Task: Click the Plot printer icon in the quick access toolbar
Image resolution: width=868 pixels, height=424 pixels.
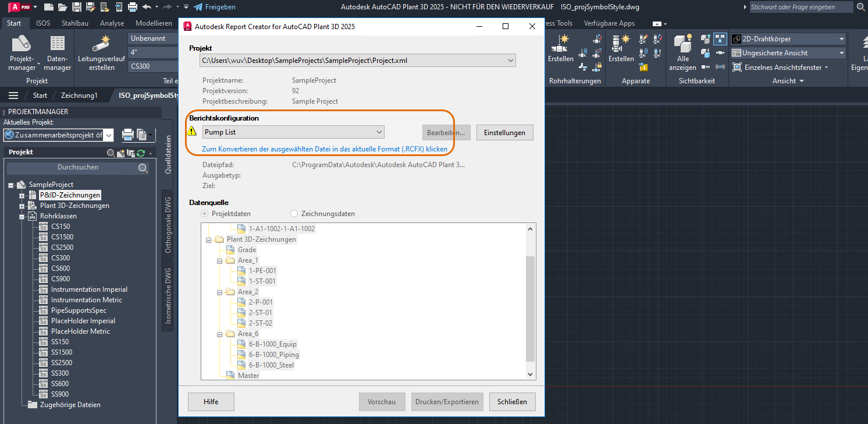Action: (133, 7)
